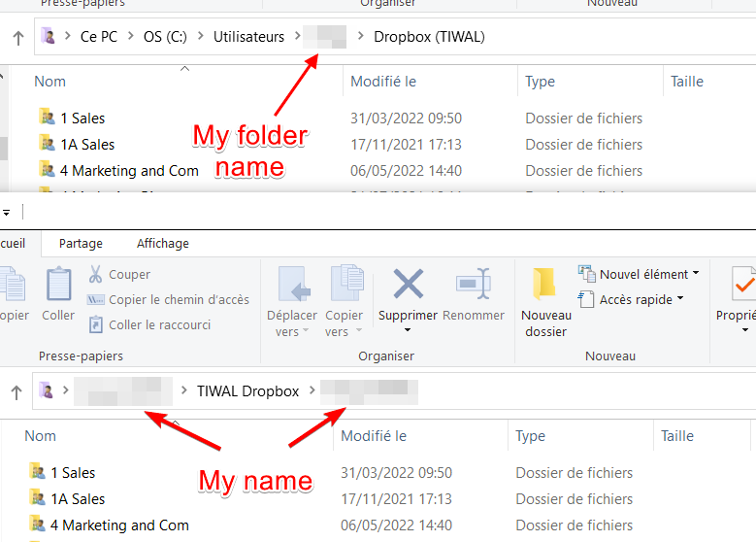Click Ce PC in the upper address bar
Image resolution: width=756 pixels, height=542 pixels.
coord(99,37)
